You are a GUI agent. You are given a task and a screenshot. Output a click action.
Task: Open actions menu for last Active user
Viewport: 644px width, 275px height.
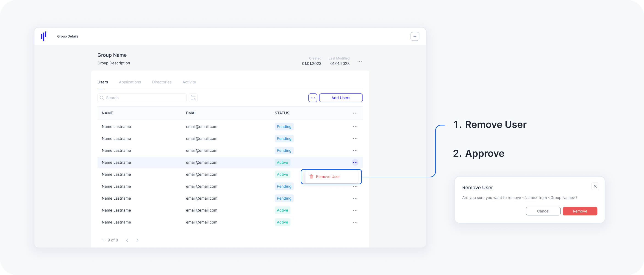pos(355,222)
